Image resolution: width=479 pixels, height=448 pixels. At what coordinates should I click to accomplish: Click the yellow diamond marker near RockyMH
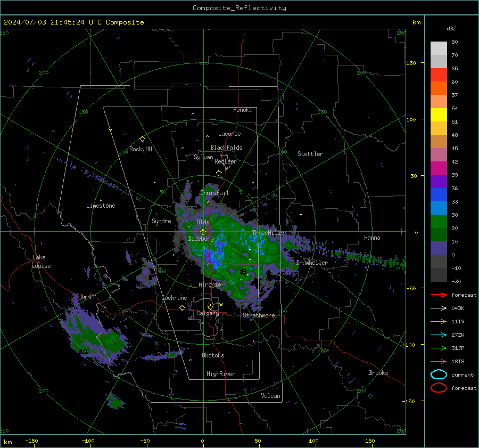(x=142, y=139)
